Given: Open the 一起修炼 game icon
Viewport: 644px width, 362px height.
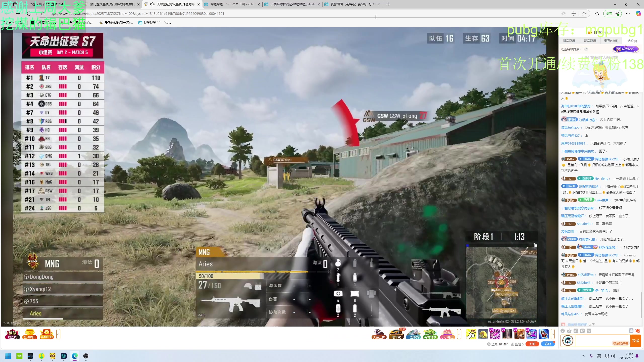Looking at the screenshot, I should pyautogui.click(x=413, y=334).
